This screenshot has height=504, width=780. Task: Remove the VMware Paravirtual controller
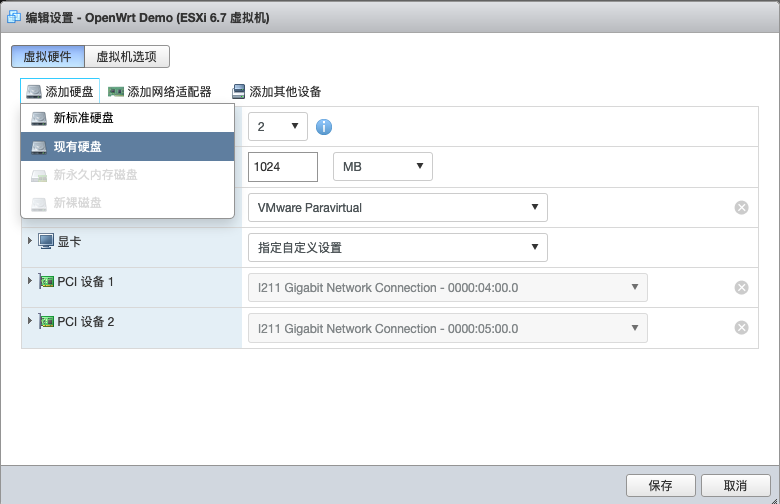point(741,207)
